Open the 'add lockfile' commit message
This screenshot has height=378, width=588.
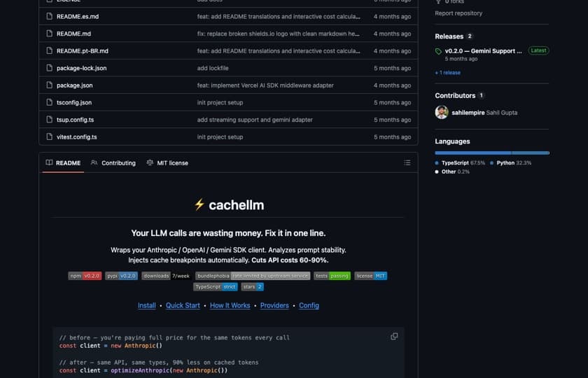tap(213, 69)
